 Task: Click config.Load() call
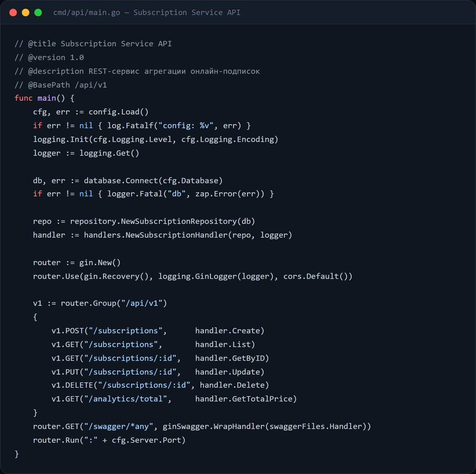[119, 112]
